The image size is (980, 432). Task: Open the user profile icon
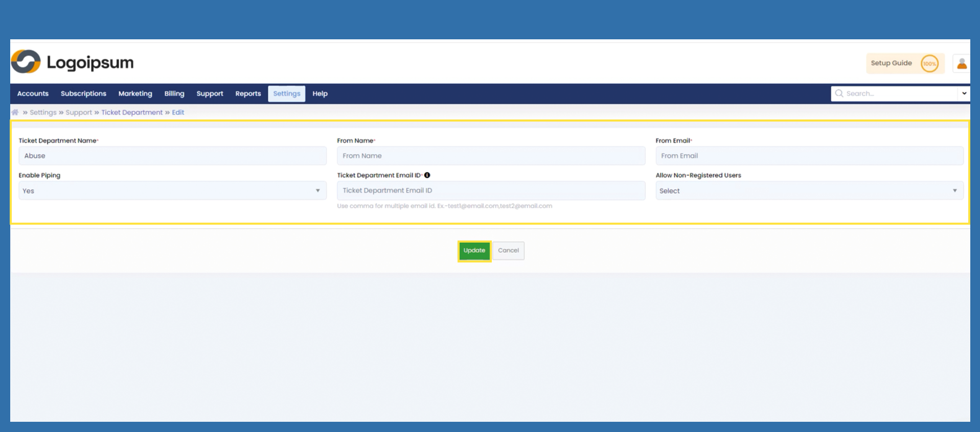click(x=962, y=63)
